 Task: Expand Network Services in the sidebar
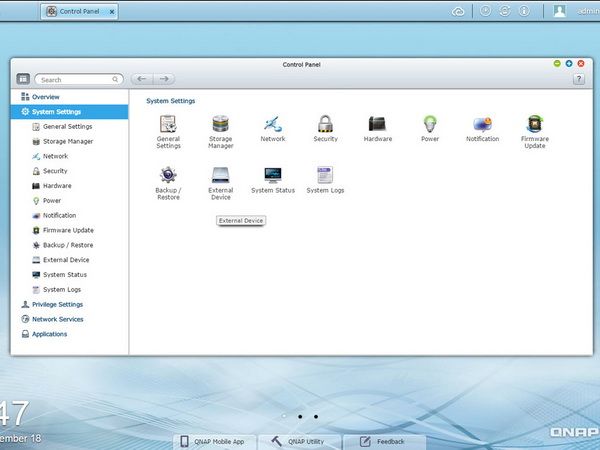pyautogui.click(x=57, y=319)
